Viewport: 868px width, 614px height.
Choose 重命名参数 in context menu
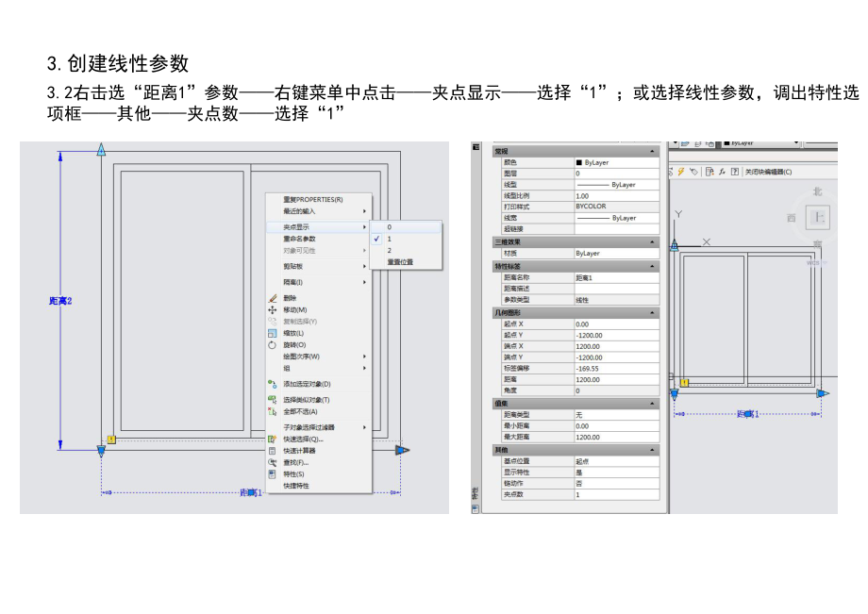click(x=318, y=239)
